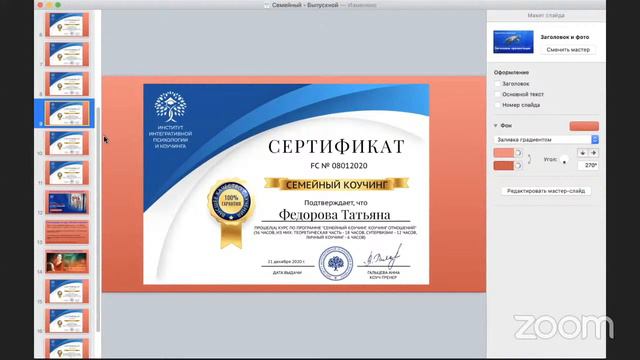Enable the Заголовок checkbox
This screenshot has height=360, width=640.
(498, 84)
